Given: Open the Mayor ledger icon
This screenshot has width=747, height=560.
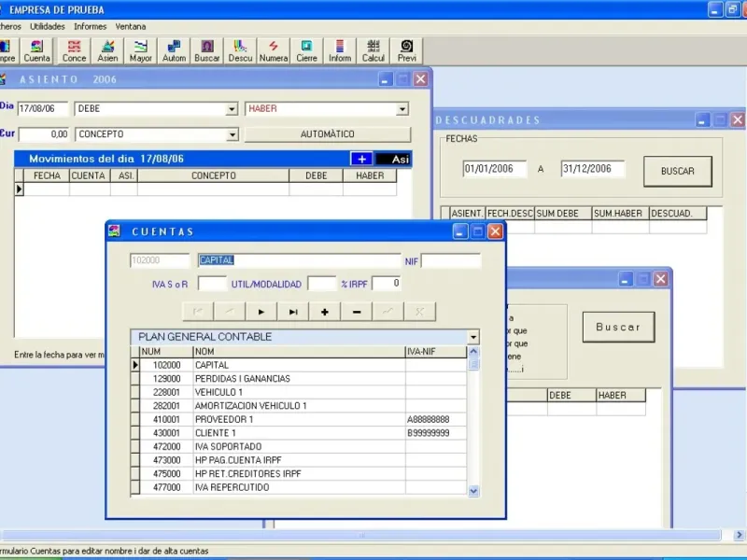Looking at the screenshot, I should click(141, 50).
